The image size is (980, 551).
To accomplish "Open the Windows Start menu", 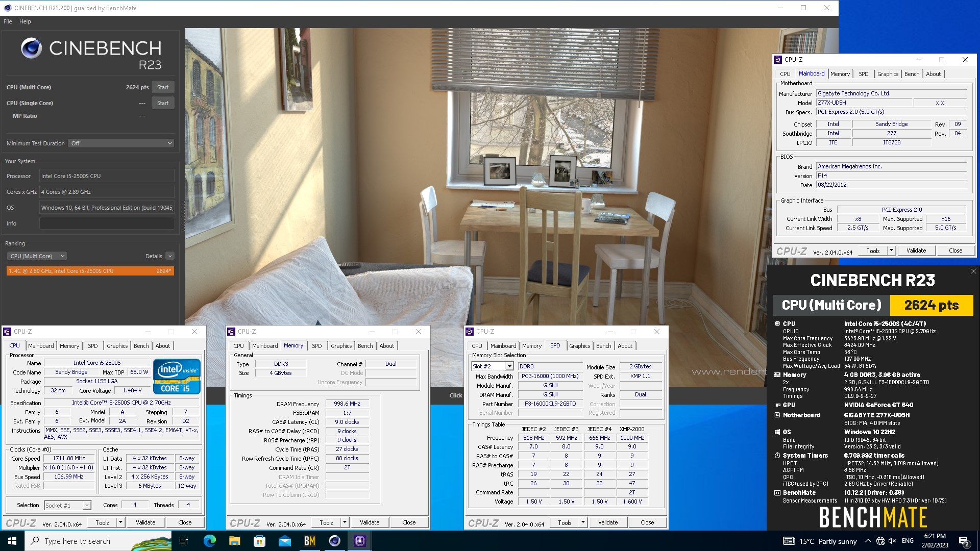I will click(12, 541).
